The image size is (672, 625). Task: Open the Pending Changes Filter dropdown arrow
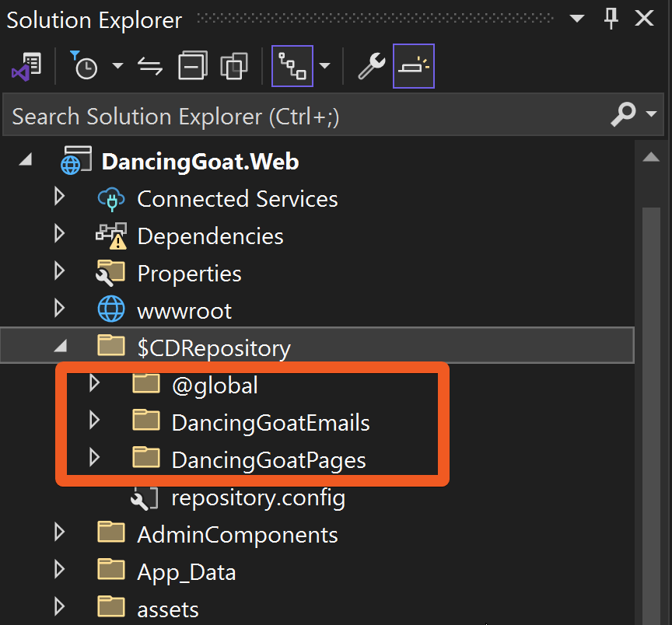coord(117,67)
